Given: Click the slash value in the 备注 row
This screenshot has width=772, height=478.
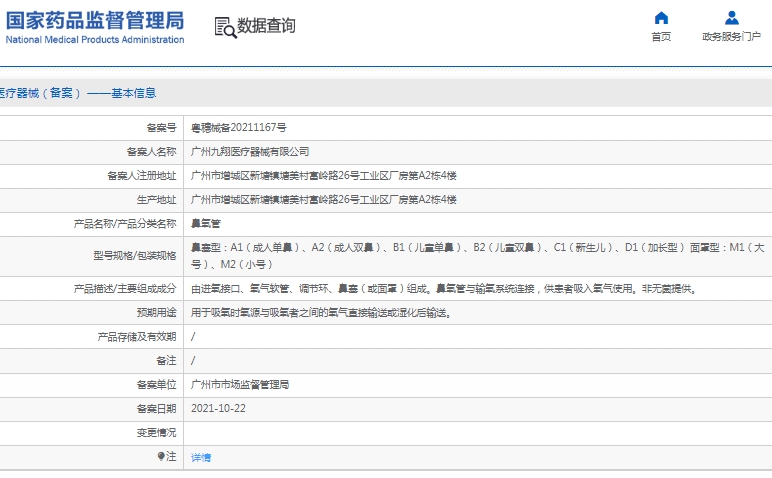Looking at the screenshot, I should [193, 361].
